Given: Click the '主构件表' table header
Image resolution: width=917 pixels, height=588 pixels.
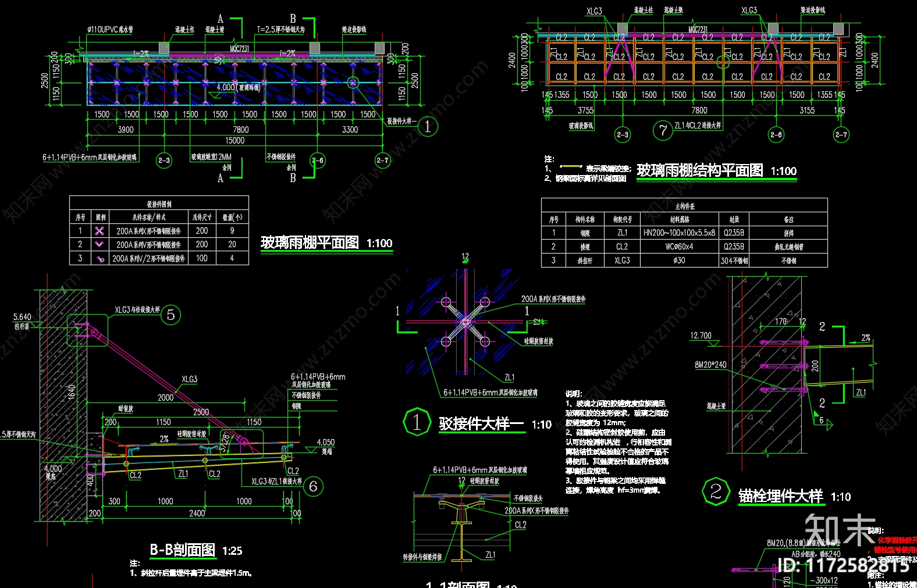Looking at the screenshot, I should coord(685,206).
